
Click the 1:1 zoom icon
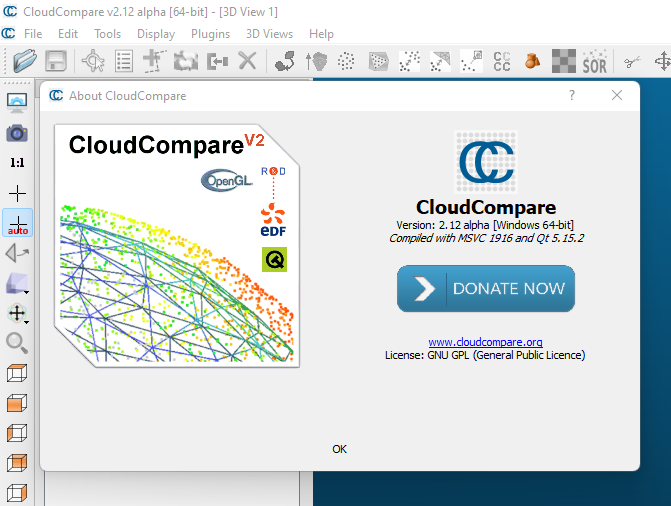17,162
